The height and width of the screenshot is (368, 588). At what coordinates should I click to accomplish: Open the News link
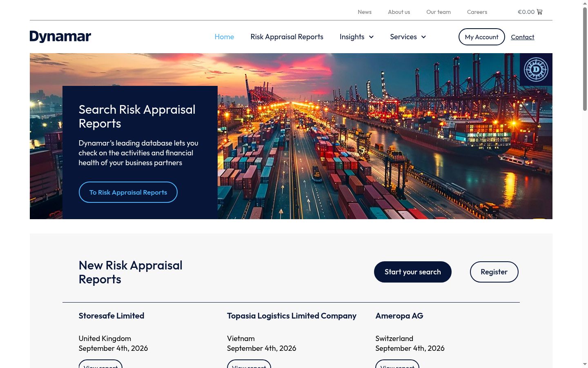click(x=365, y=12)
